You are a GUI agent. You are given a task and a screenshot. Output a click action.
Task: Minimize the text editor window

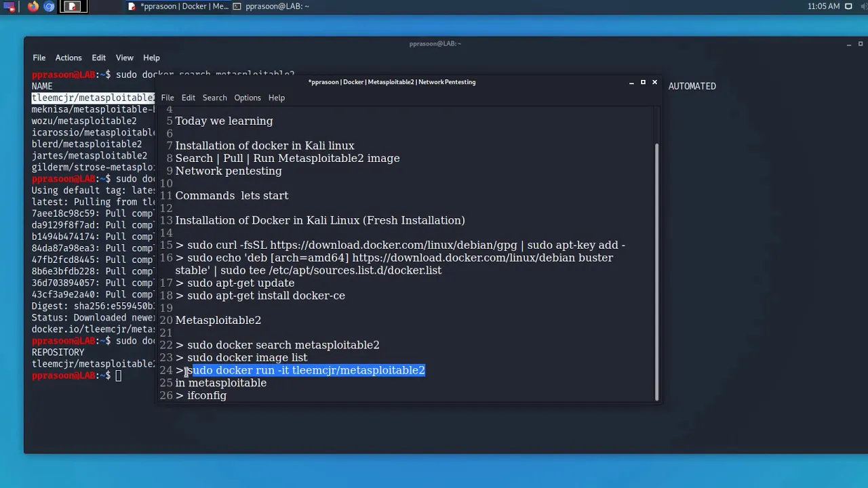(x=631, y=82)
